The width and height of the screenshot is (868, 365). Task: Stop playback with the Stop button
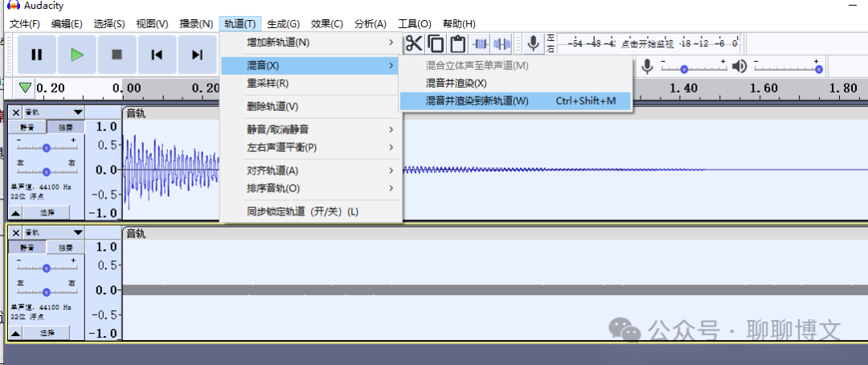117,55
